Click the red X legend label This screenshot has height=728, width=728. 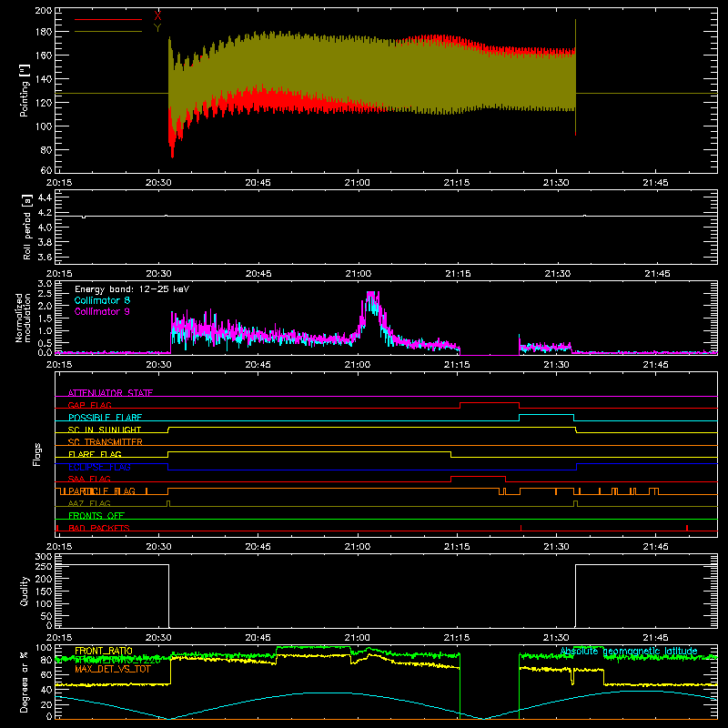coord(157,16)
